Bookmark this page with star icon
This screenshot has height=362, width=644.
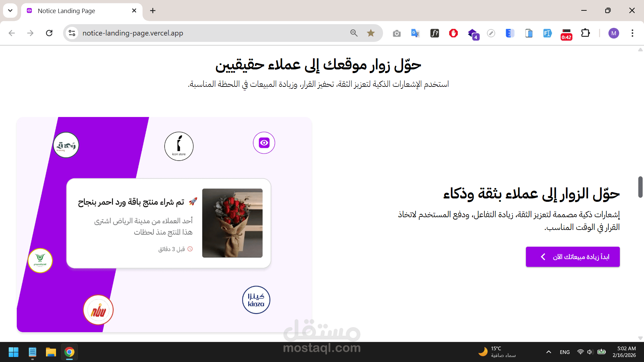(x=371, y=33)
